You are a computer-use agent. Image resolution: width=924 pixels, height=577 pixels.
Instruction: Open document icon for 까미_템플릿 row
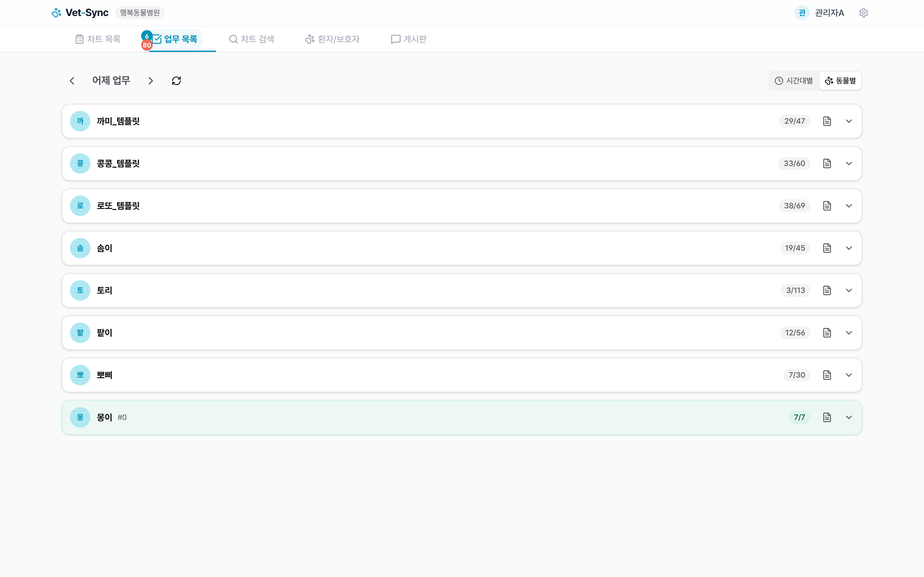pos(827,121)
